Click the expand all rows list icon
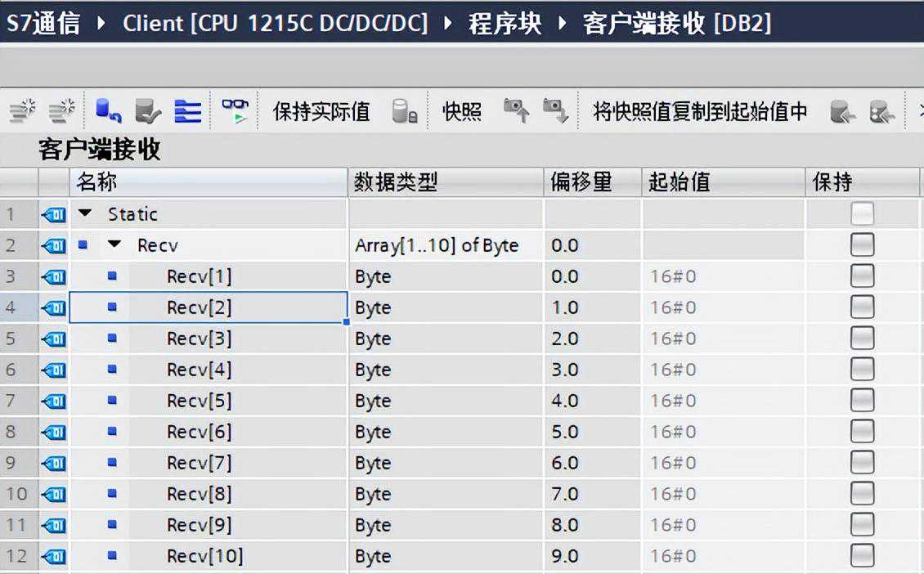This screenshot has height=574, width=924. point(188,111)
